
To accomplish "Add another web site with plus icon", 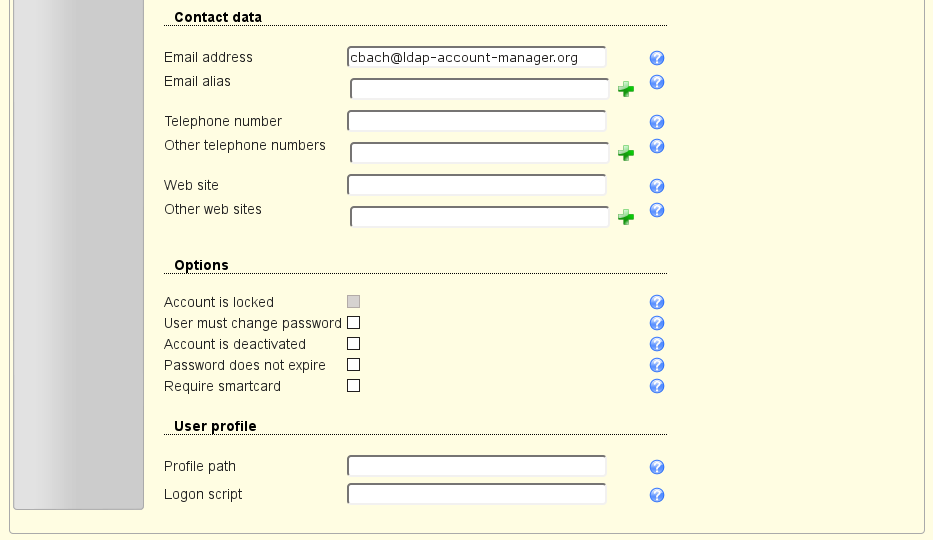I will [626, 217].
